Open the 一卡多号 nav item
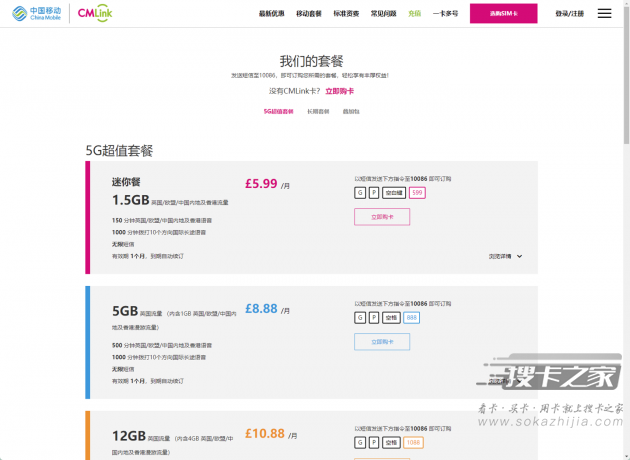This screenshot has height=460, width=630. [x=445, y=14]
